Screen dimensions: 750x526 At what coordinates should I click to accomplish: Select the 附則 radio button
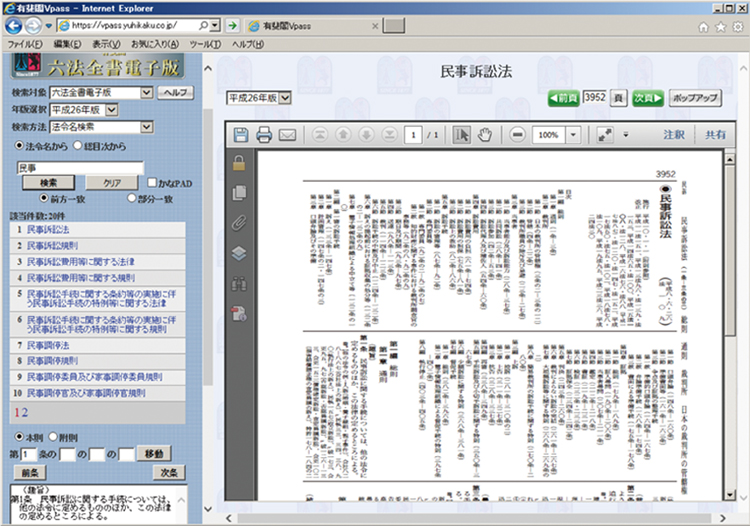pyautogui.click(x=53, y=437)
